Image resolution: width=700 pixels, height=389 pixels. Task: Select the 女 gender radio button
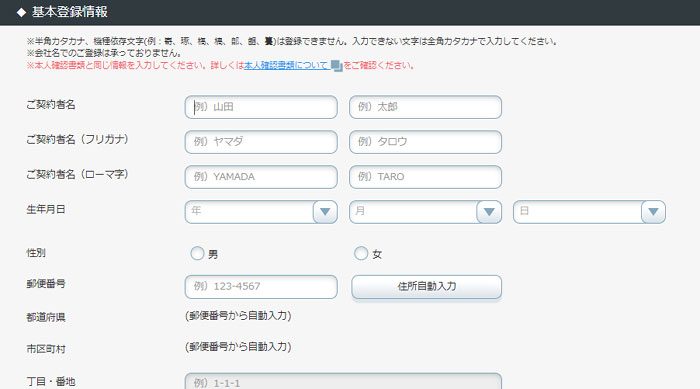361,254
